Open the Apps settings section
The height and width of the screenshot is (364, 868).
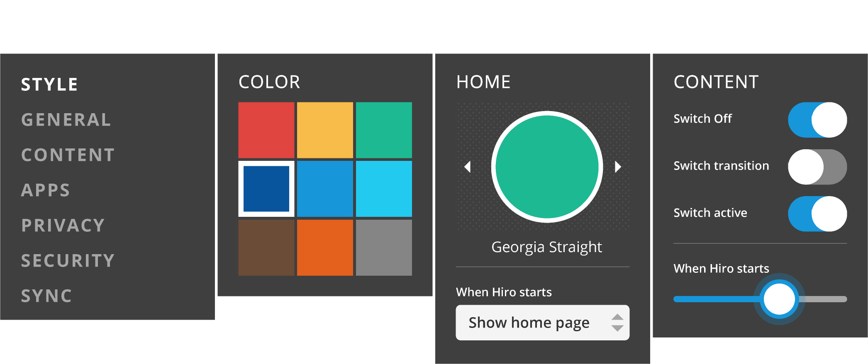coord(46,190)
